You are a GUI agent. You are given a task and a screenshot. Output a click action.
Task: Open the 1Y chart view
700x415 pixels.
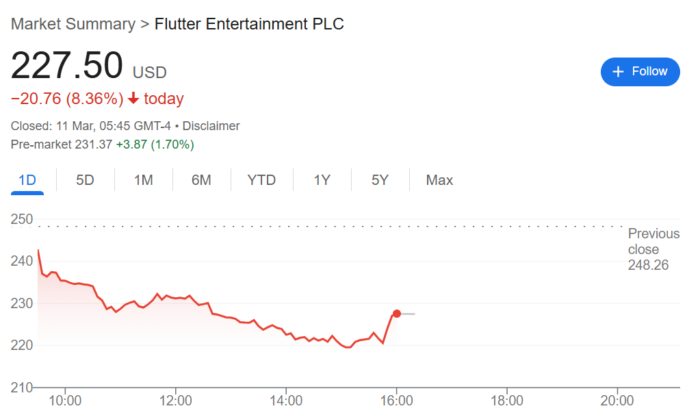coord(322,180)
